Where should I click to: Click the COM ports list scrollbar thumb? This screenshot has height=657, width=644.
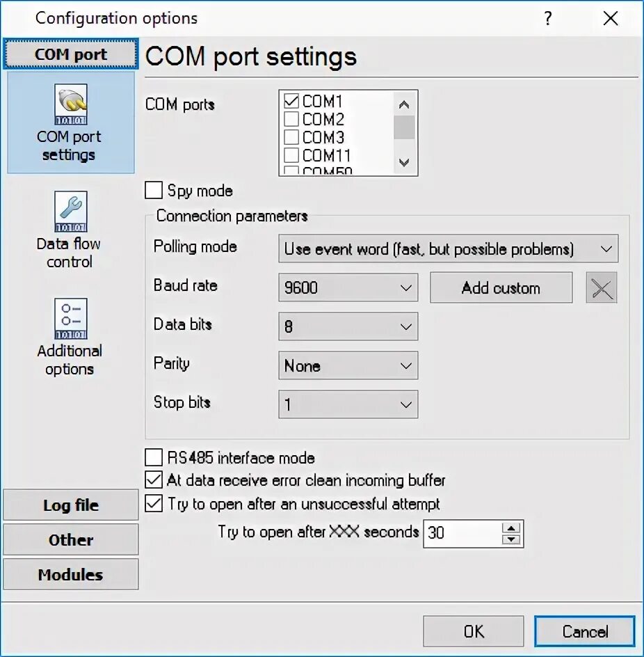click(404, 127)
